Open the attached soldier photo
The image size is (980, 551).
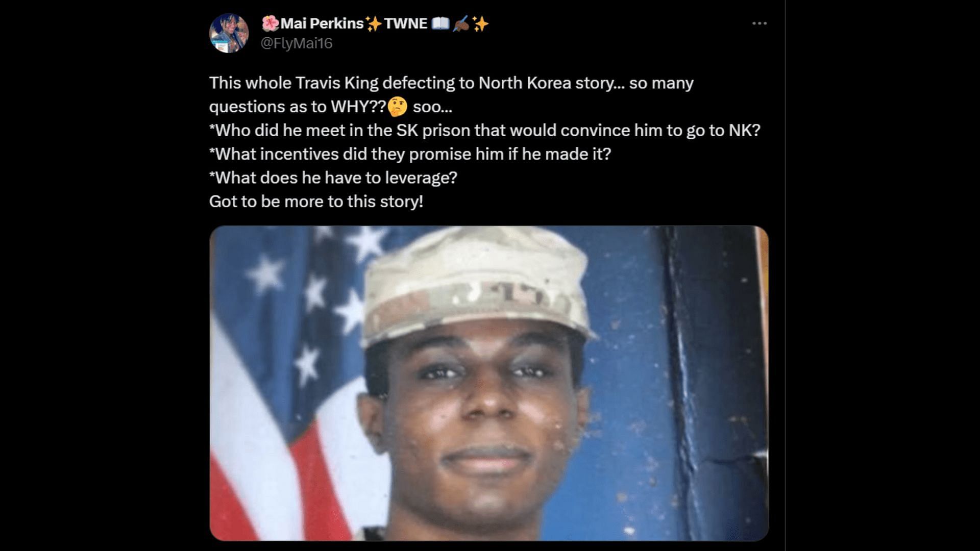(489, 383)
